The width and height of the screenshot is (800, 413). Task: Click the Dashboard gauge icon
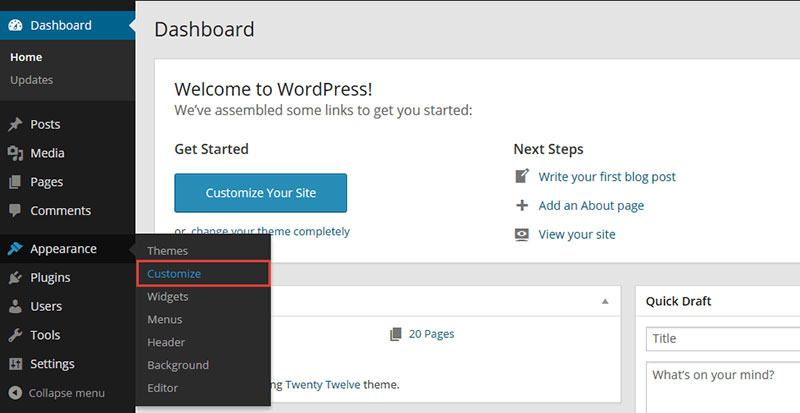coord(15,25)
